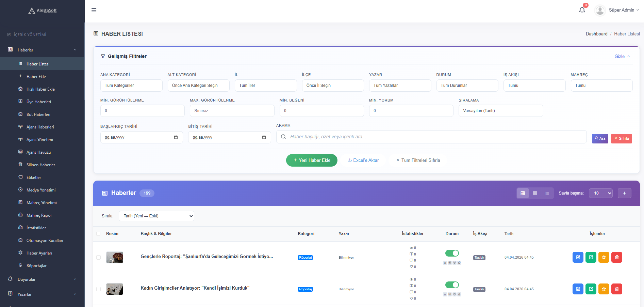Image resolution: width=644 pixels, height=307 pixels.
Task: Open the Sayfa başına page size dropdown
Action: click(600, 193)
